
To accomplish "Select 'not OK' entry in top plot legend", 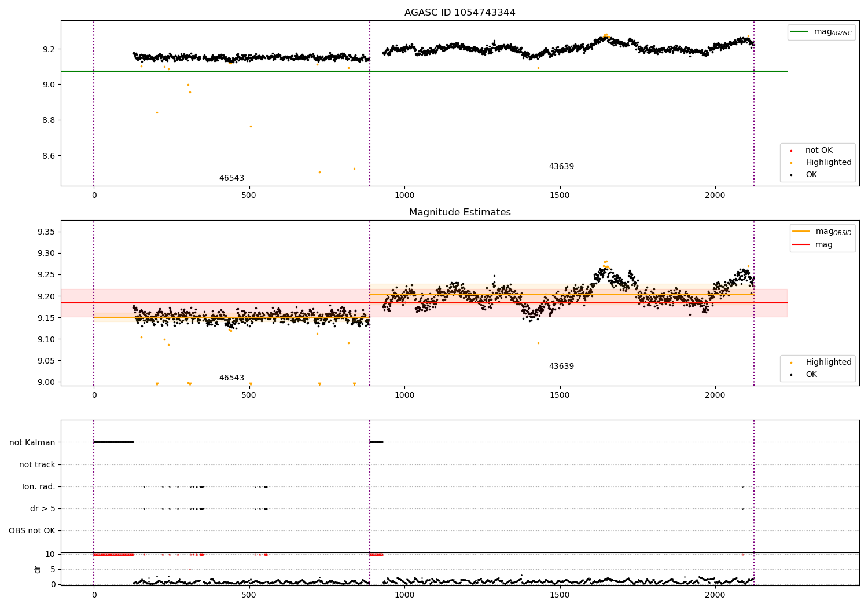I will 819,151.
